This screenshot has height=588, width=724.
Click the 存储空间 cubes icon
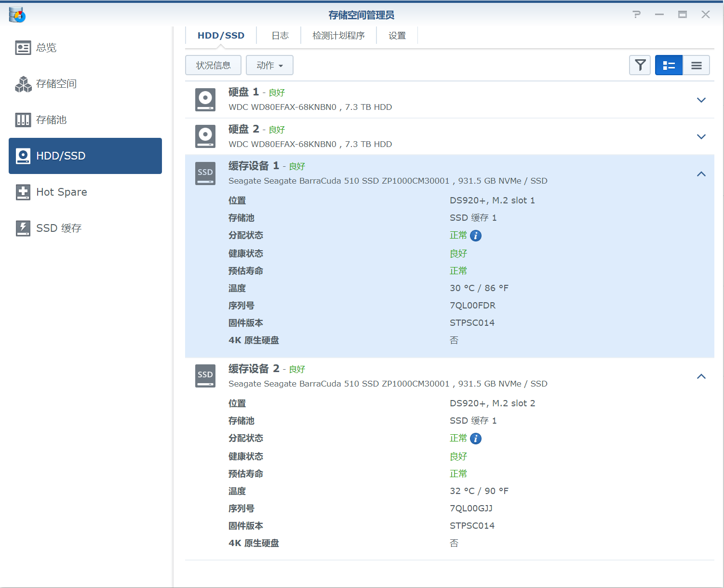[23, 84]
